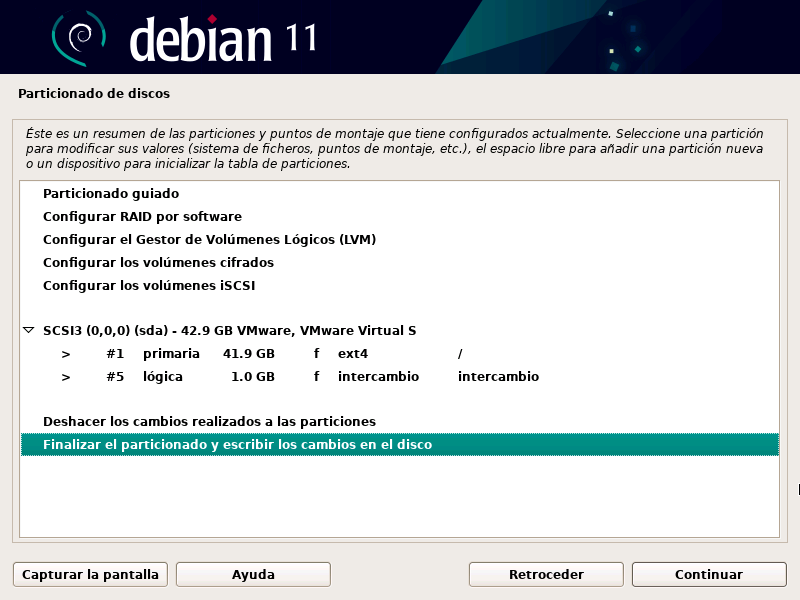Select Configurar RAID por software

[x=142, y=217]
